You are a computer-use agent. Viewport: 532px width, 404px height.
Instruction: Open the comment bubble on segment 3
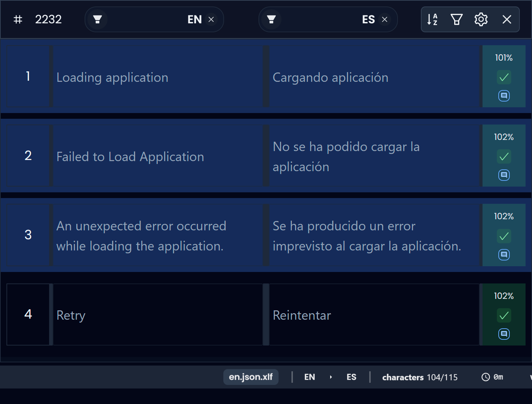(x=504, y=255)
